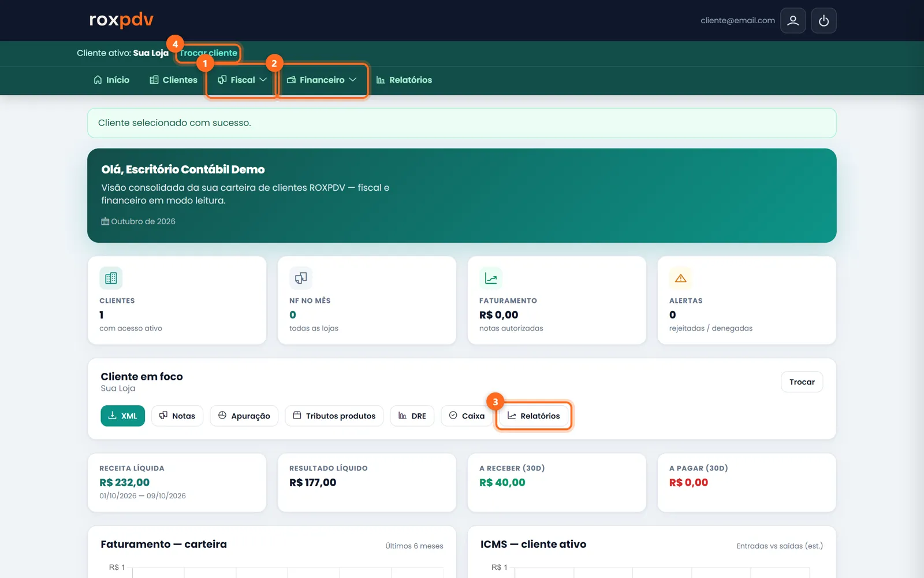Click 'Entradas vs saídas (est.)' label
This screenshot has height=578, width=924.
click(780, 546)
